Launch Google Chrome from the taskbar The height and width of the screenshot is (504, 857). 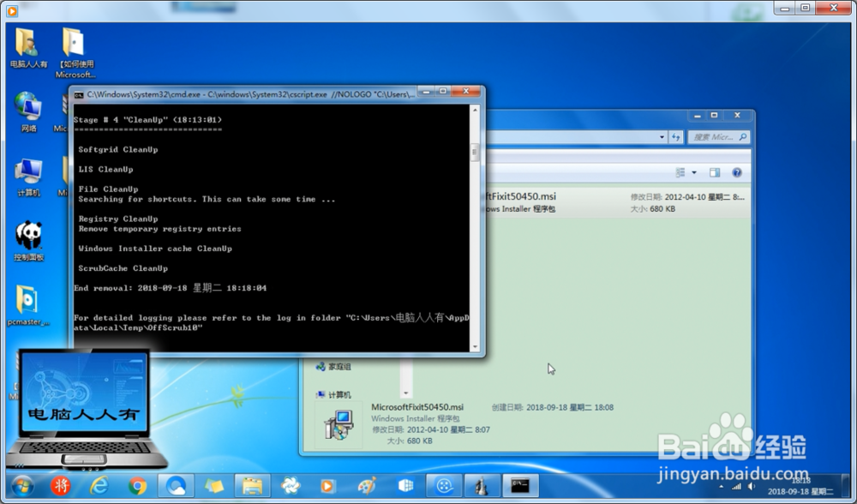(x=137, y=486)
